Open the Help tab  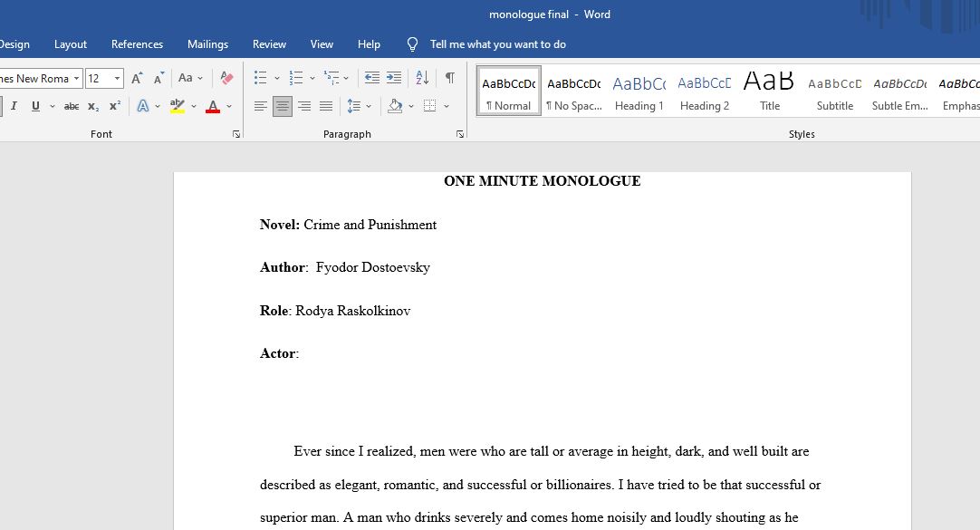coord(369,44)
